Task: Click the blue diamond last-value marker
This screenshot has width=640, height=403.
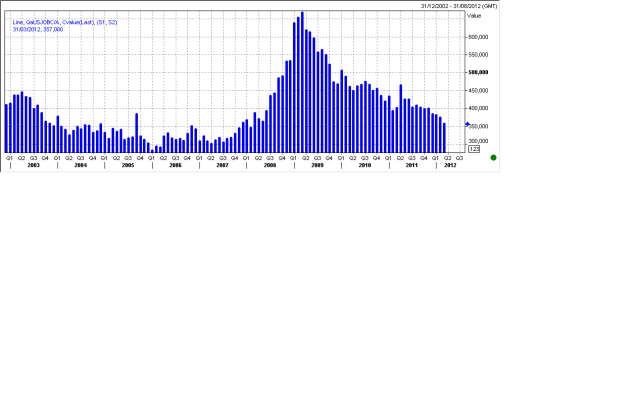Action: tap(467, 124)
